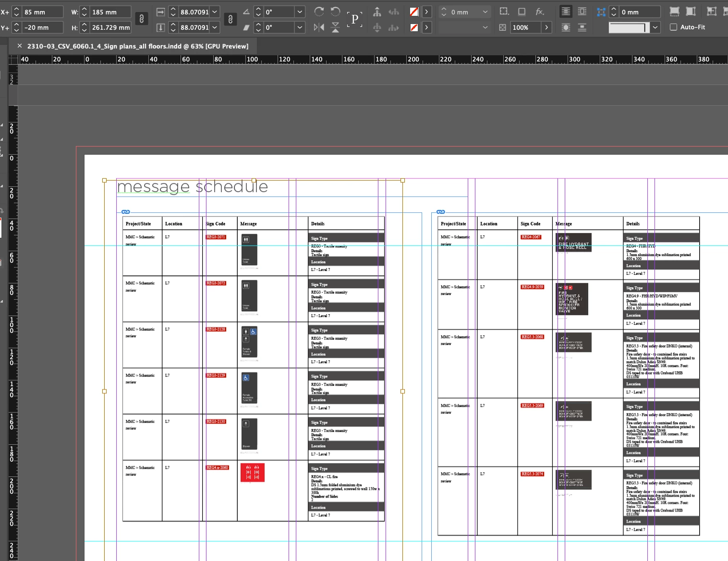This screenshot has width=728, height=561.
Task: Select no text wrap option
Action: 566,12
